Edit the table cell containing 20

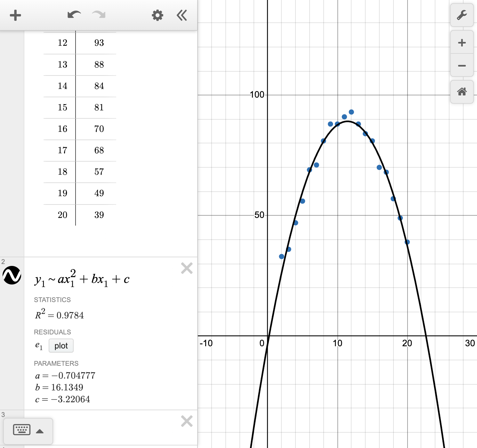[63, 215]
